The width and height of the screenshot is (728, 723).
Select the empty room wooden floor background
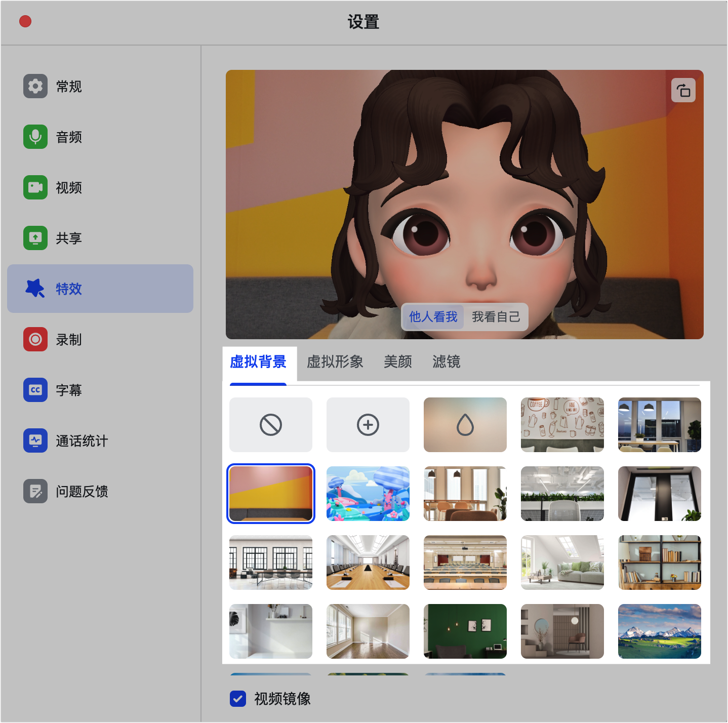coord(368,631)
